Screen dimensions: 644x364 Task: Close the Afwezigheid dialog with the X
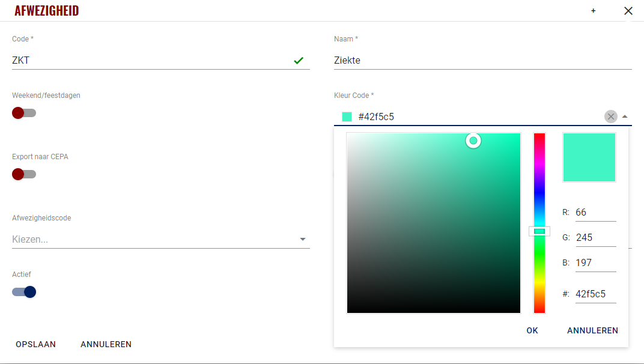pyautogui.click(x=628, y=11)
